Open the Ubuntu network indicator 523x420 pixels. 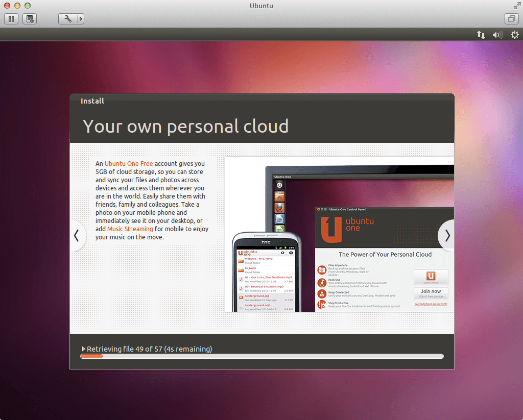click(x=481, y=35)
